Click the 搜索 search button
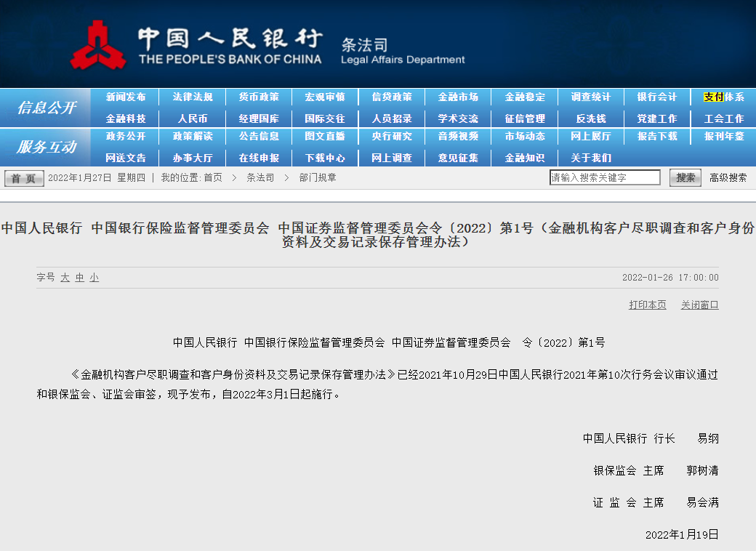Viewport: 756px width, 551px height. point(685,178)
